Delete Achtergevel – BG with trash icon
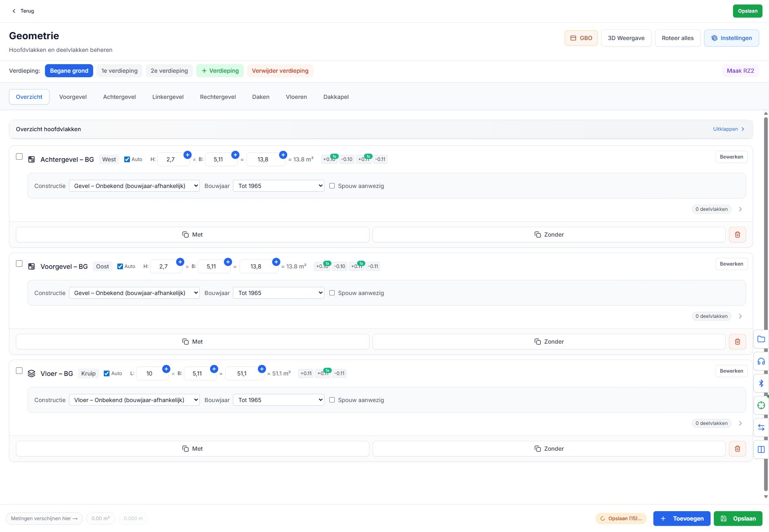 click(x=737, y=235)
